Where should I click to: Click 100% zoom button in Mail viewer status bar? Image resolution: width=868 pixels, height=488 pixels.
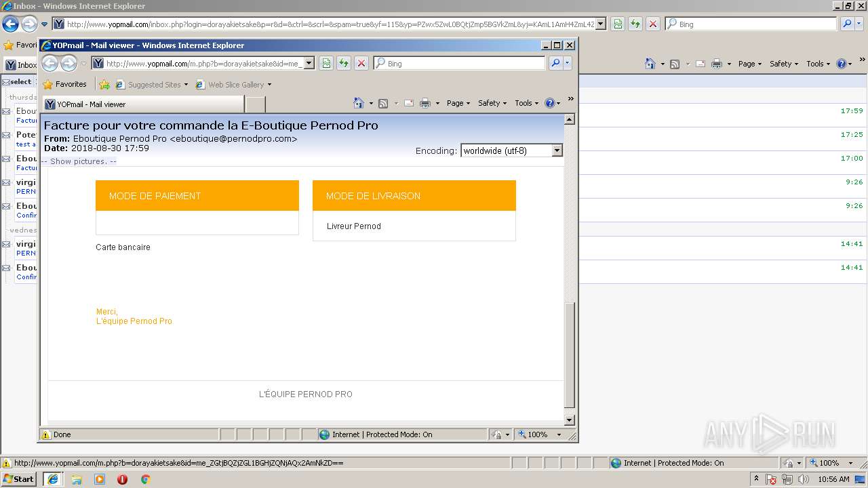coord(534,434)
